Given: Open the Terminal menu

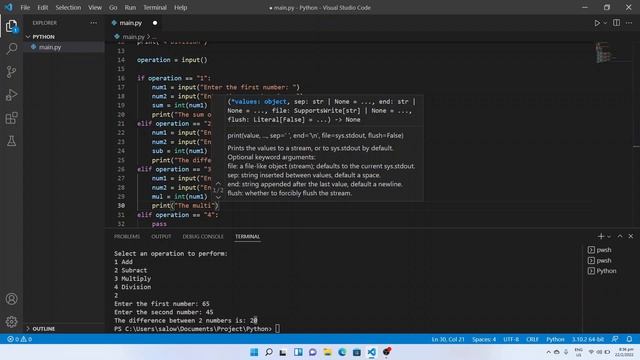Looking at the screenshot, I should point(155,7).
